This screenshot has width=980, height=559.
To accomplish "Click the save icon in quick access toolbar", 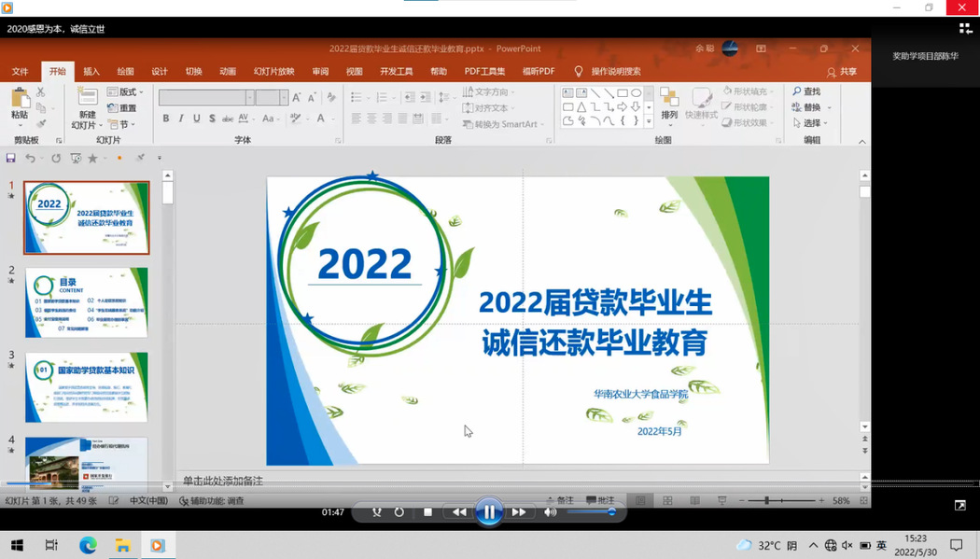I will pyautogui.click(x=11, y=159).
